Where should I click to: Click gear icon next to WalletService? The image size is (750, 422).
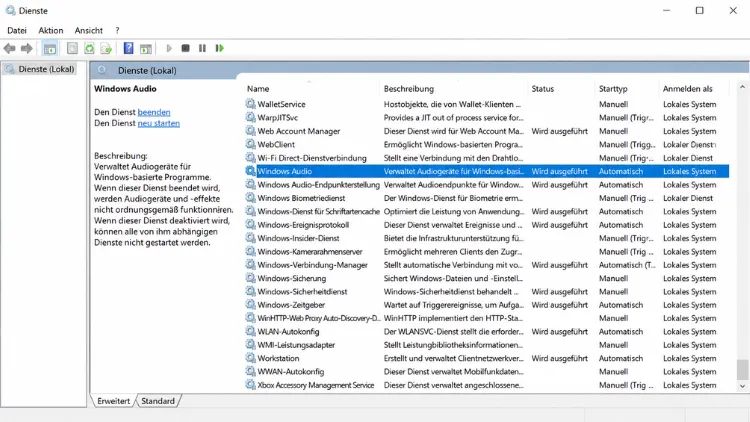pos(251,104)
